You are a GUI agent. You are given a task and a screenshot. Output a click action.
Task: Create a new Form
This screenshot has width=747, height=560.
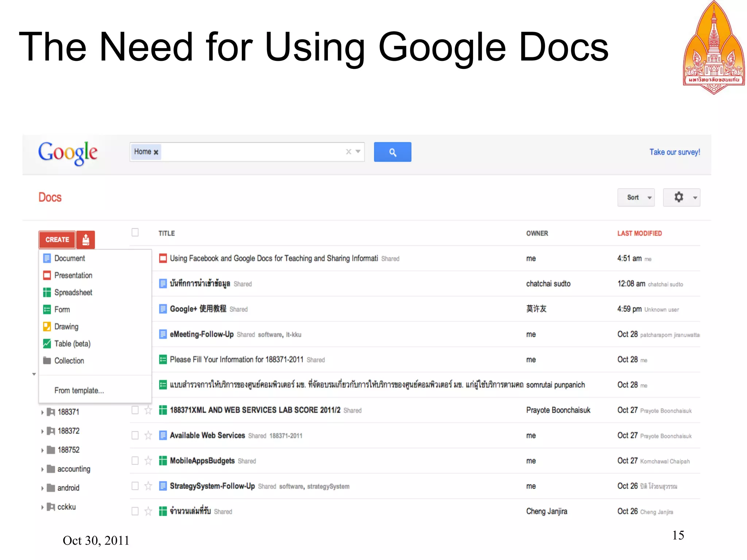coord(95,310)
